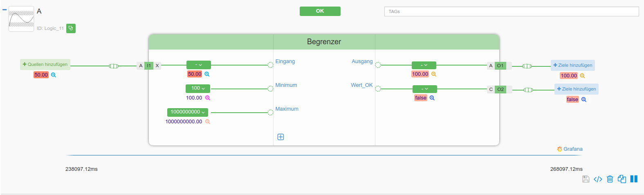Inspect the Maximum value with the orange magnifier
The width and height of the screenshot is (644, 195).
(208, 122)
